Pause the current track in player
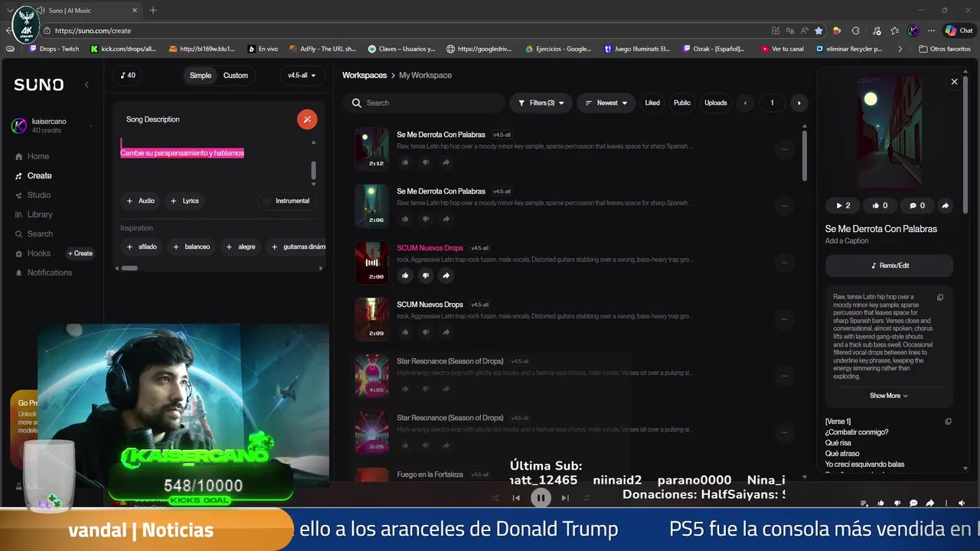This screenshot has height=551, width=980. click(x=541, y=497)
